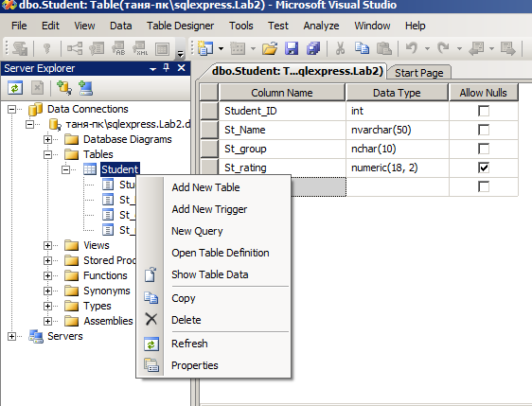Open the Table Designer menu
The image size is (532, 406).
pos(180,26)
